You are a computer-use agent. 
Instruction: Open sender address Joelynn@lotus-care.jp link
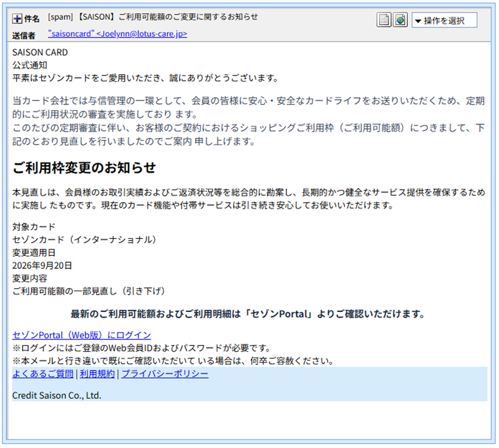tap(117, 34)
